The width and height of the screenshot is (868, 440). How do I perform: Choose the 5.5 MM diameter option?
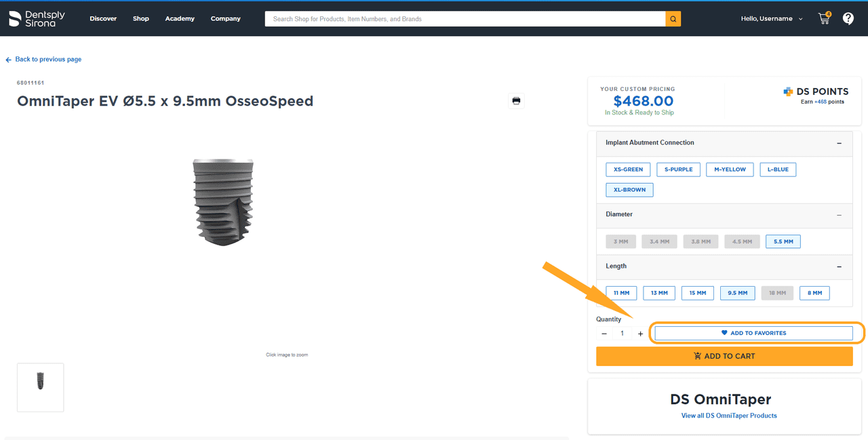tap(783, 241)
